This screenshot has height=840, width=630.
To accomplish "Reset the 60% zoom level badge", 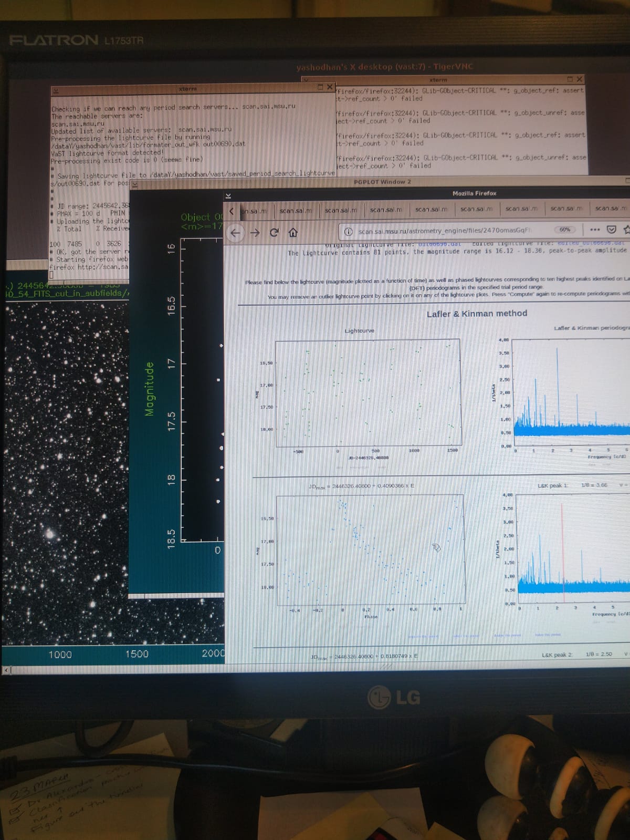I will [x=564, y=230].
